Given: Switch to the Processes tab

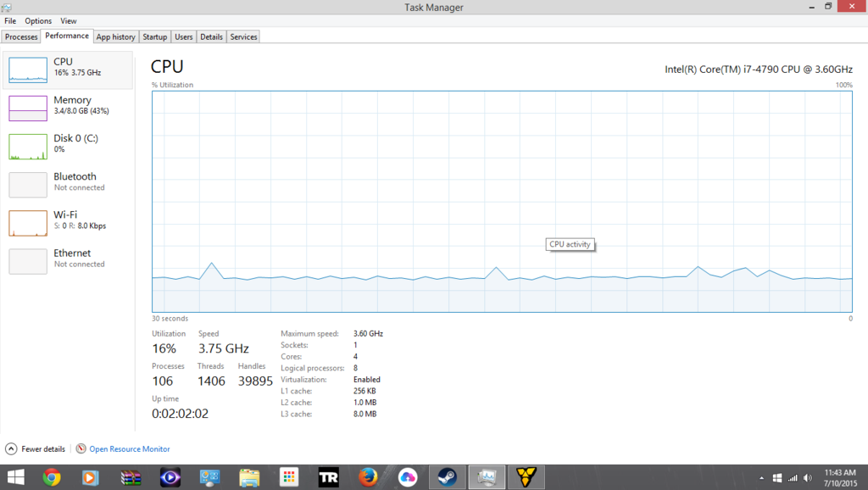Looking at the screenshot, I should (21, 37).
